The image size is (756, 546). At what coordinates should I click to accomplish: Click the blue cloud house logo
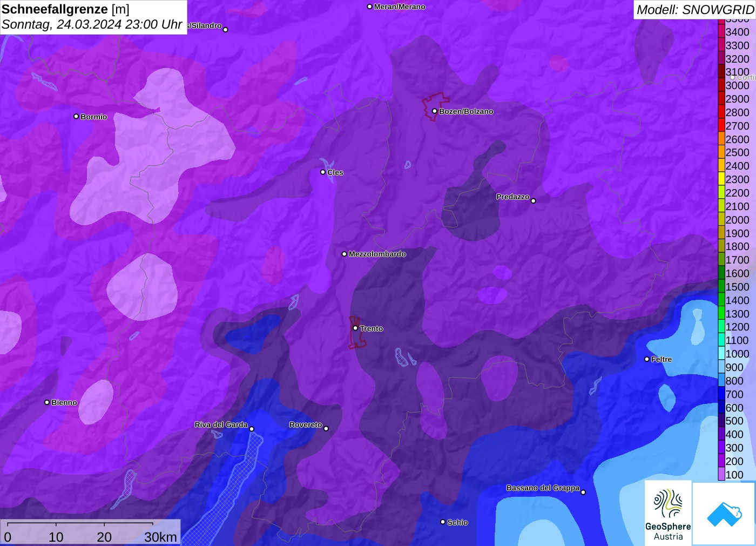pos(724,514)
